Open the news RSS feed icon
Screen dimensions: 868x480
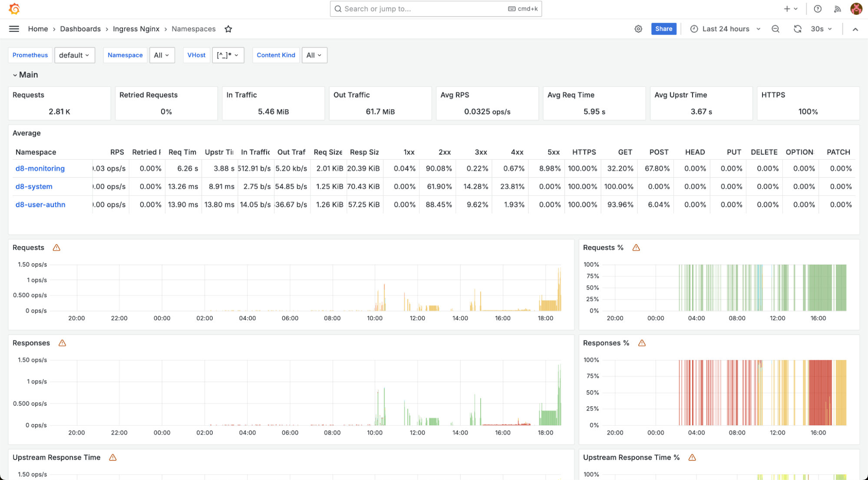(837, 9)
